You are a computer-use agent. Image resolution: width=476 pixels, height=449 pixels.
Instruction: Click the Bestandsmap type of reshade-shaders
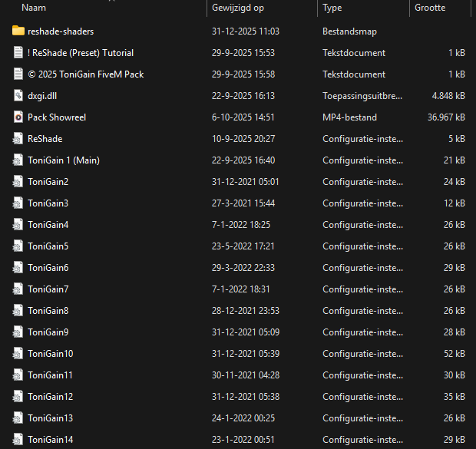349,31
